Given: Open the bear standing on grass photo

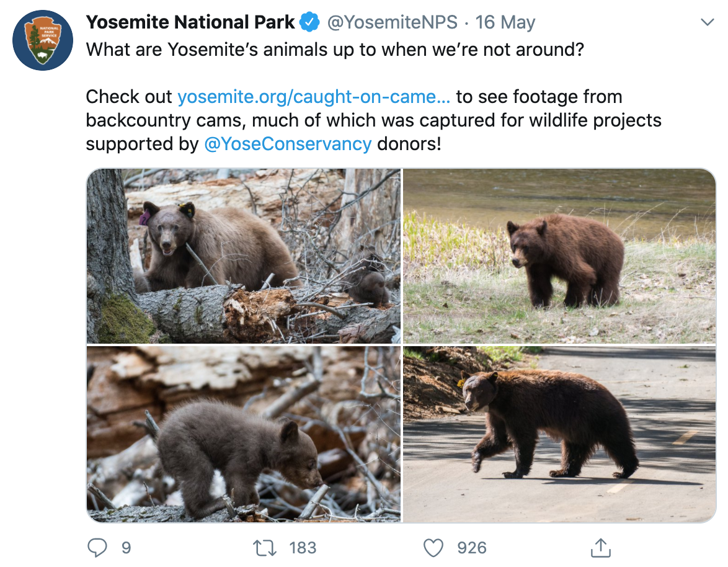Looking at the screenshot, I should [559, 256].
